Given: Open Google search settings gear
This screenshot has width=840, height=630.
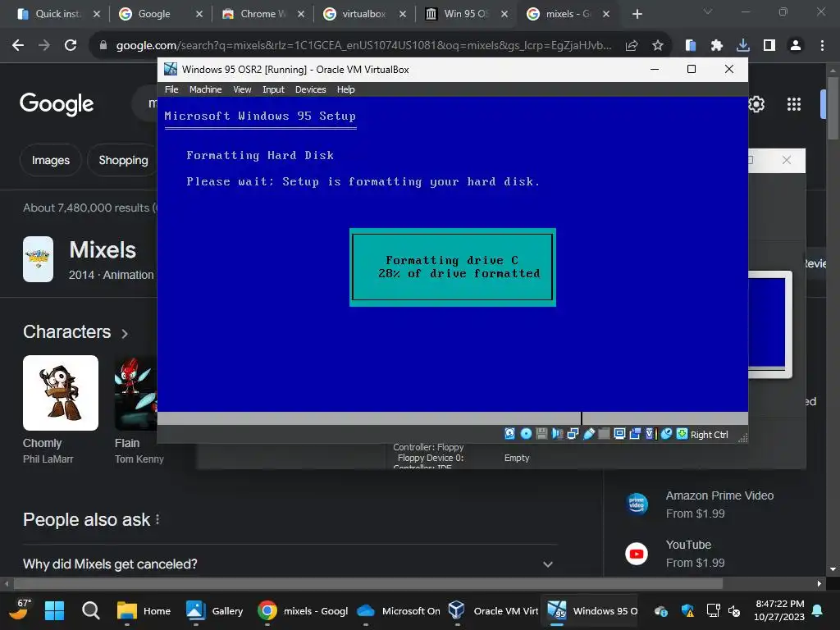Looking at the screenshot, I should (756, 104).
